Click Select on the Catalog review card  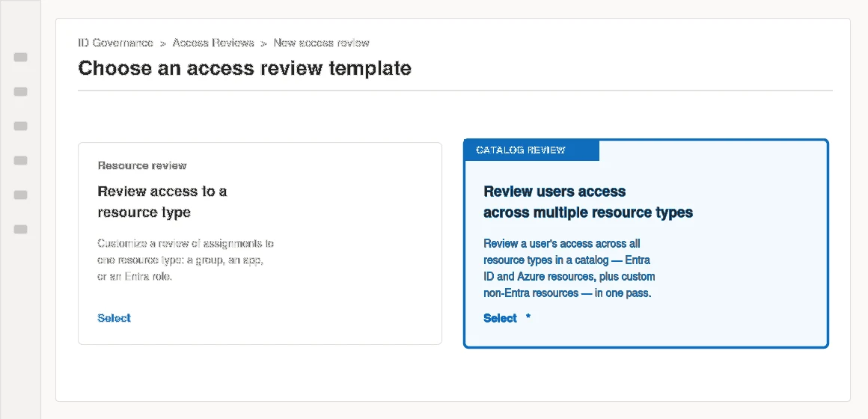[x=500, y=318]
